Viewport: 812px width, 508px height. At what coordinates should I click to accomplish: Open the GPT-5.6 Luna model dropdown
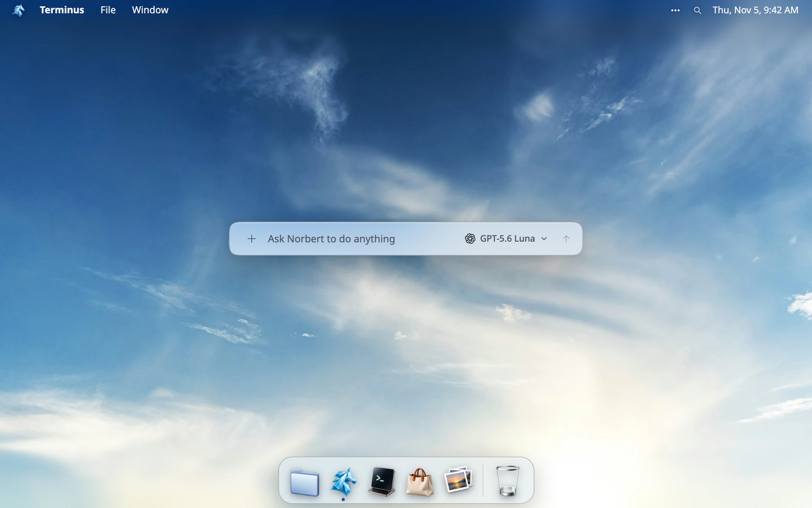coord(506,239)
